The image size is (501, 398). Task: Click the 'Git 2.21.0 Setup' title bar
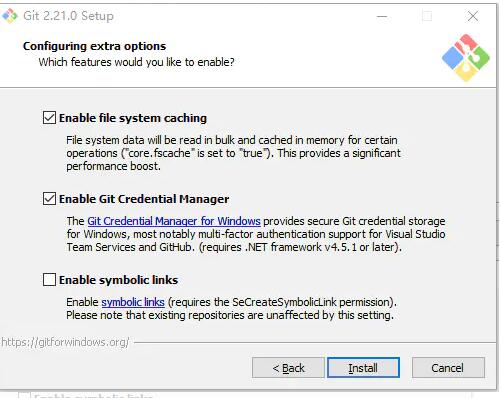[68, 16]
